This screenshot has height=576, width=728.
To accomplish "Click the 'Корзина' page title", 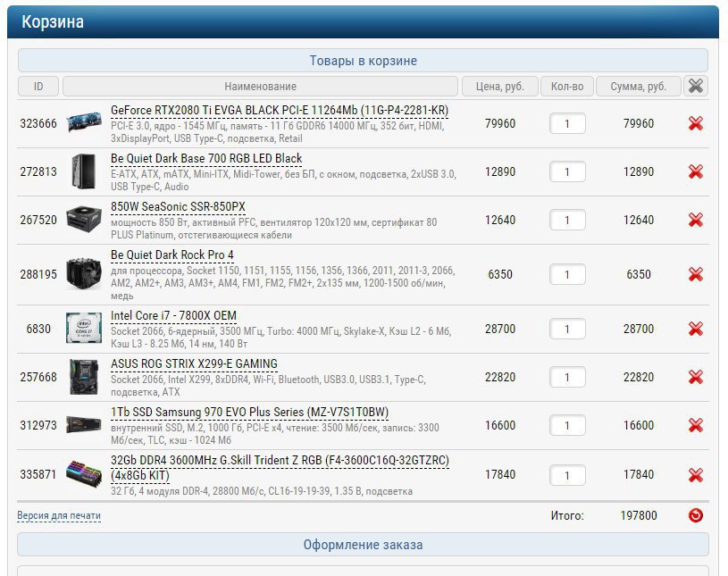I will point(53,21).
